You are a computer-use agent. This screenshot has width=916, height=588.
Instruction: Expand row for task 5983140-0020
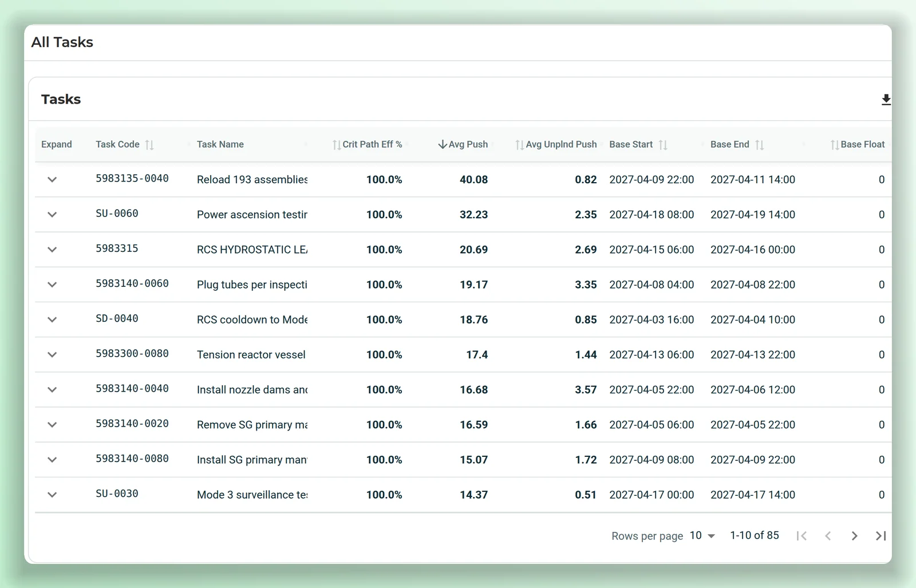pos(52,425)
